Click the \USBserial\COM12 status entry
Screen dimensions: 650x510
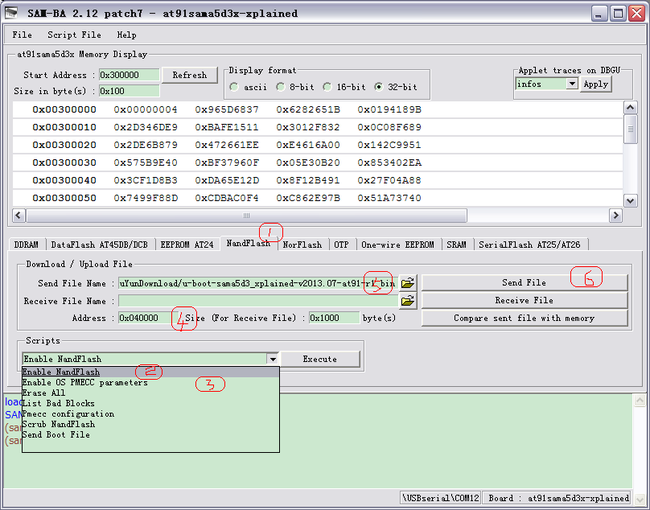pyautogui.click(x=440, y=498)
